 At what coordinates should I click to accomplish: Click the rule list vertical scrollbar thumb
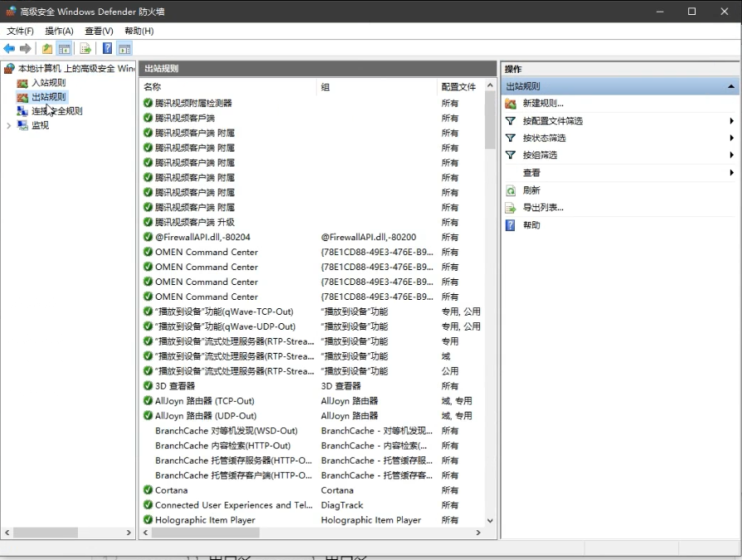(490, 121)
